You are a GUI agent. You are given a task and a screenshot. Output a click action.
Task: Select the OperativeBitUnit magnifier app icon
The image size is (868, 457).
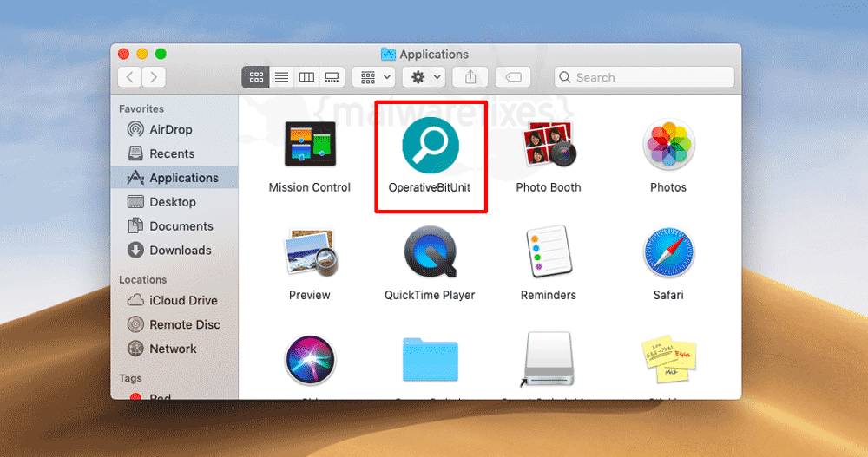pos(431,145)
